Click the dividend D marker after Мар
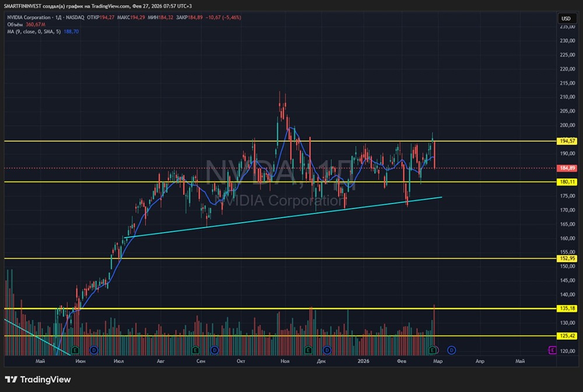The width and height of the screenshot is (583, 392). (x=451, y=350)
